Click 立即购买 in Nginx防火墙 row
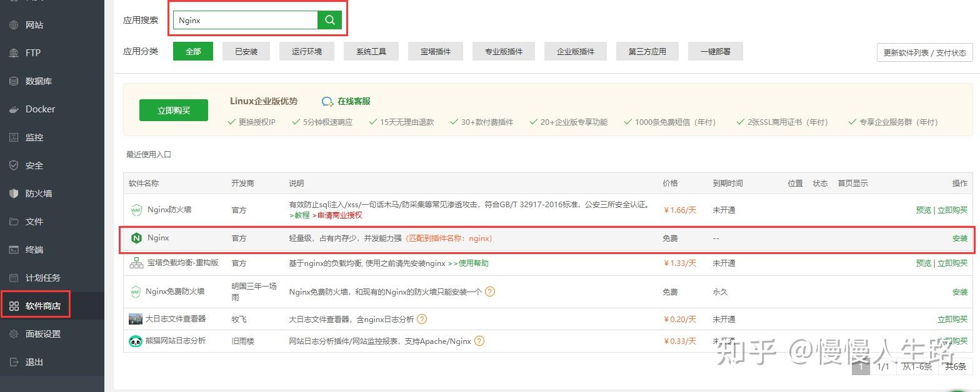The height and width of the screenshot is (392, 980). point(952,210)
